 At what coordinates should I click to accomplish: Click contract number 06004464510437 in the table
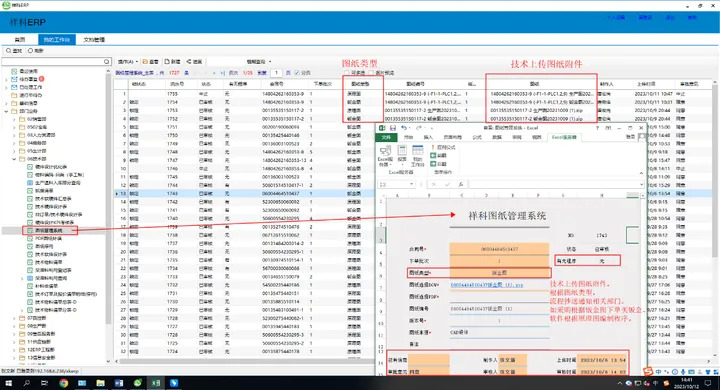click(281, 193)
